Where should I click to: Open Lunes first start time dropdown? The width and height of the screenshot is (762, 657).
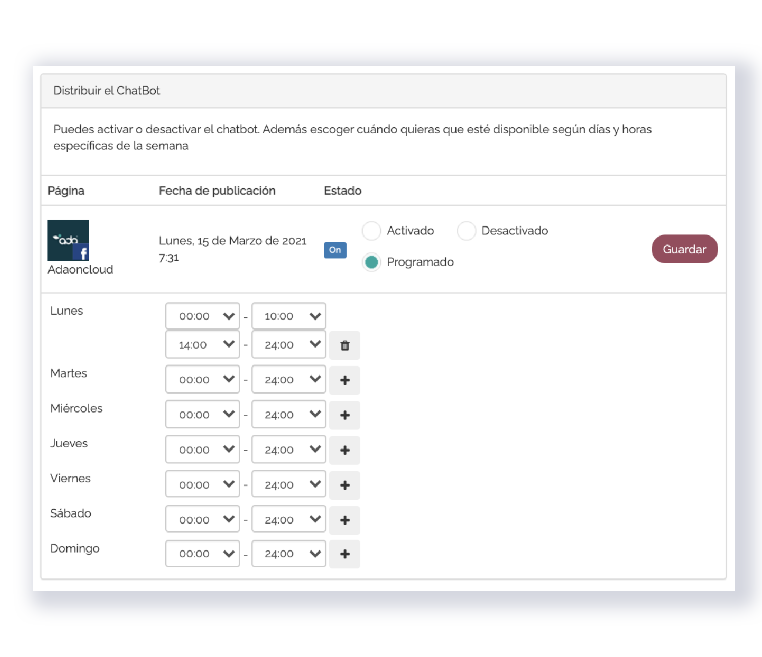(x=203, y=316)
